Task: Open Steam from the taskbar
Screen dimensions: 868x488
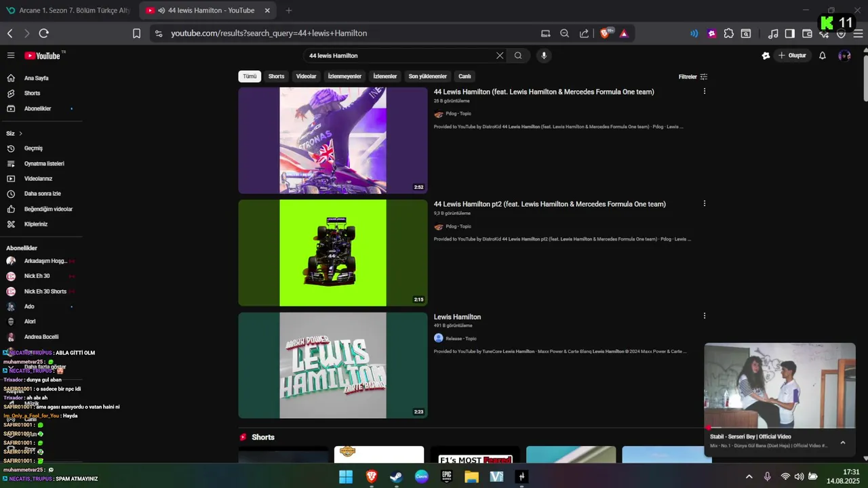Action: pyautogui.click(x=396, y=476)
